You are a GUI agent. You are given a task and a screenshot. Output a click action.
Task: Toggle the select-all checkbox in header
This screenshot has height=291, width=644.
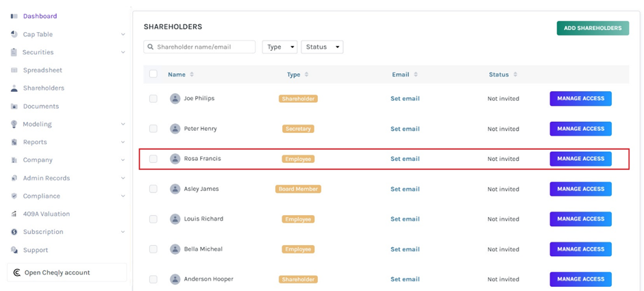tap(153, 74)
